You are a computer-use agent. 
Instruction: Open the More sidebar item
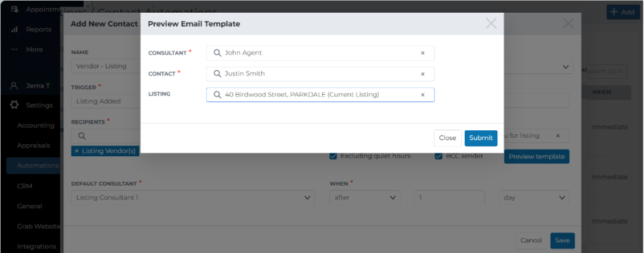coord(34,49)
